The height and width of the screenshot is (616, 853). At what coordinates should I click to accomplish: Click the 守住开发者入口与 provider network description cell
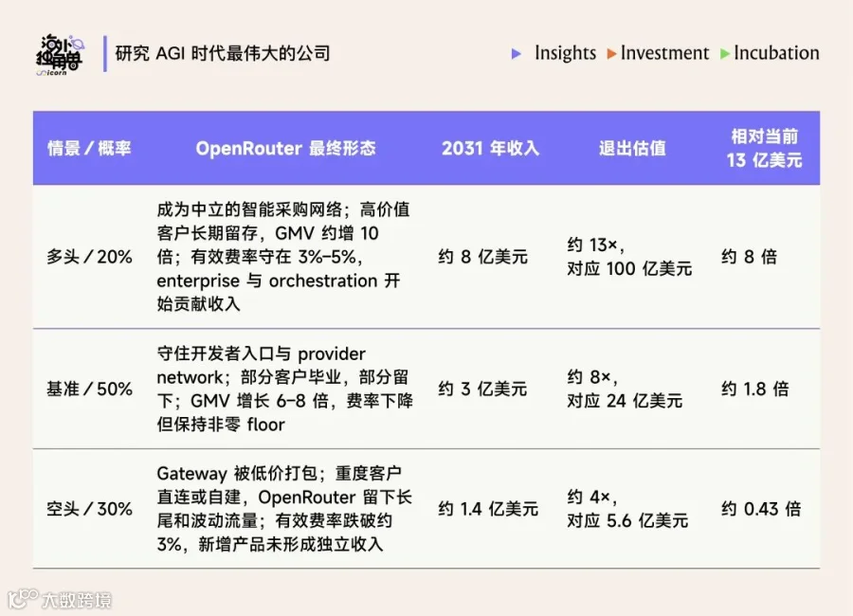click(x=285, y=389)
